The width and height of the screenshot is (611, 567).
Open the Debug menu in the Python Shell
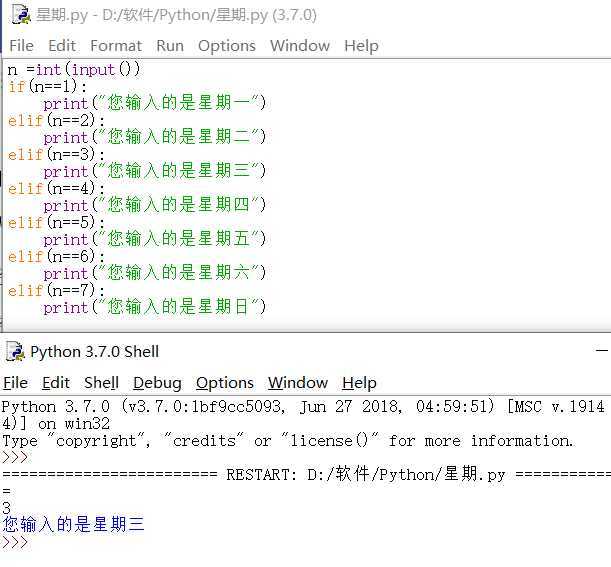click(x=157, y=383)
